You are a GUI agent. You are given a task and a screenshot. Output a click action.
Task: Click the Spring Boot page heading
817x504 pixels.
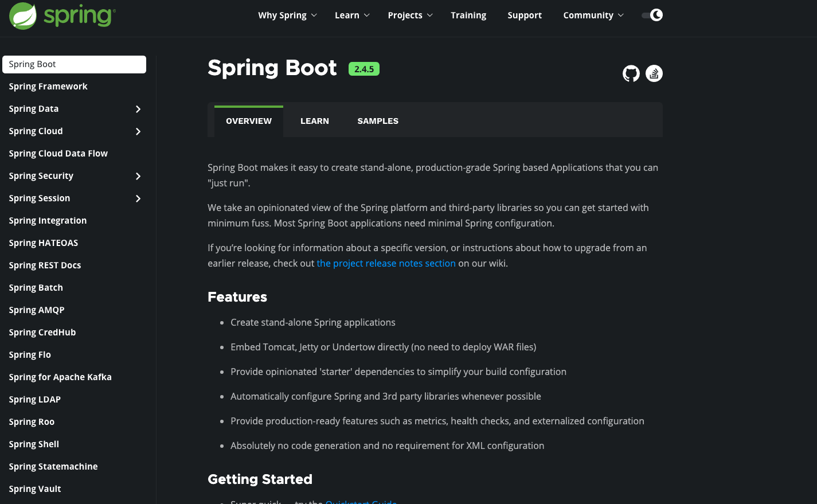(272, 68)
